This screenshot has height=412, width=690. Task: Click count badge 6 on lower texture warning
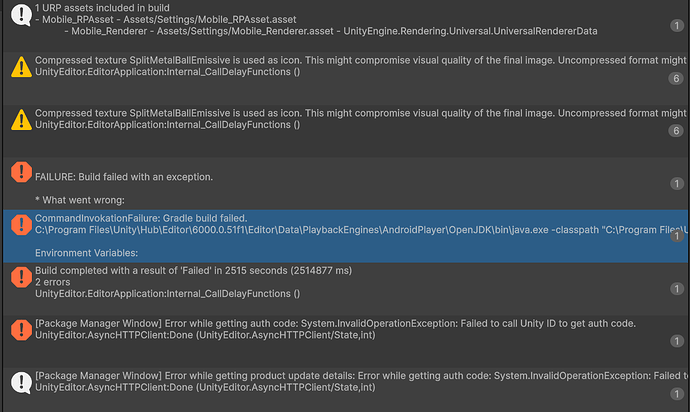point(676,131)
